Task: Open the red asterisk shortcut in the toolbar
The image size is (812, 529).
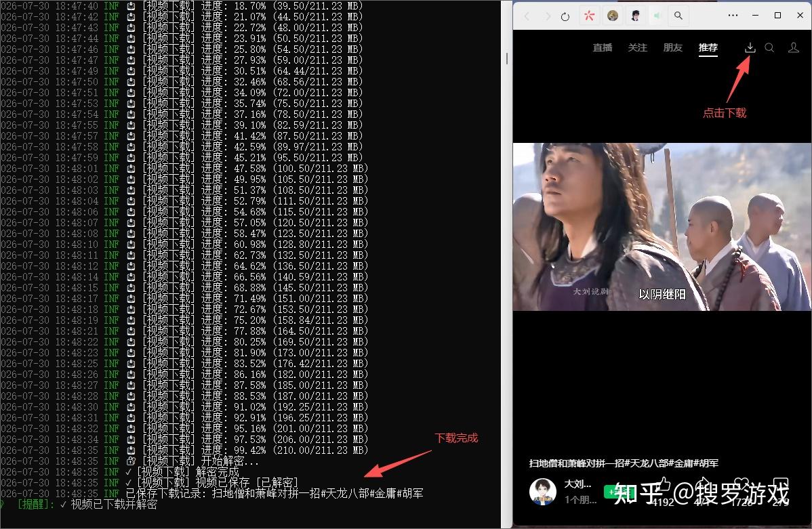Action: pyautogui.click(x=589, y=16)
